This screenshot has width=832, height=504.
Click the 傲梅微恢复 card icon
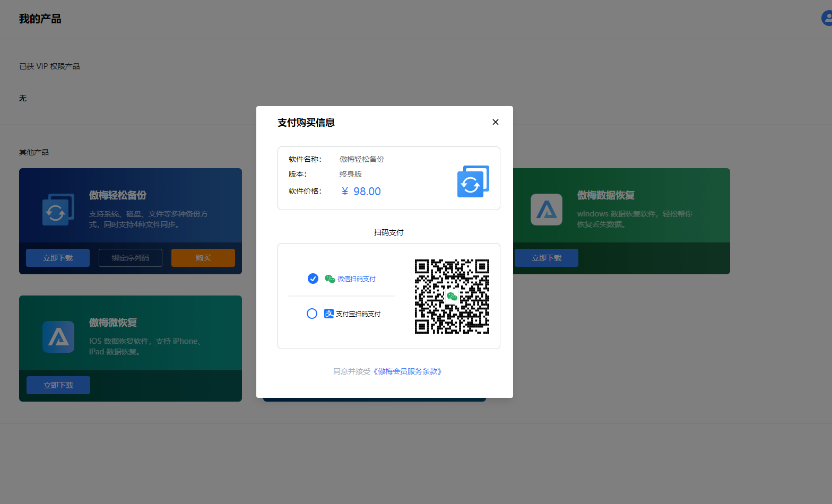[58, 337]
